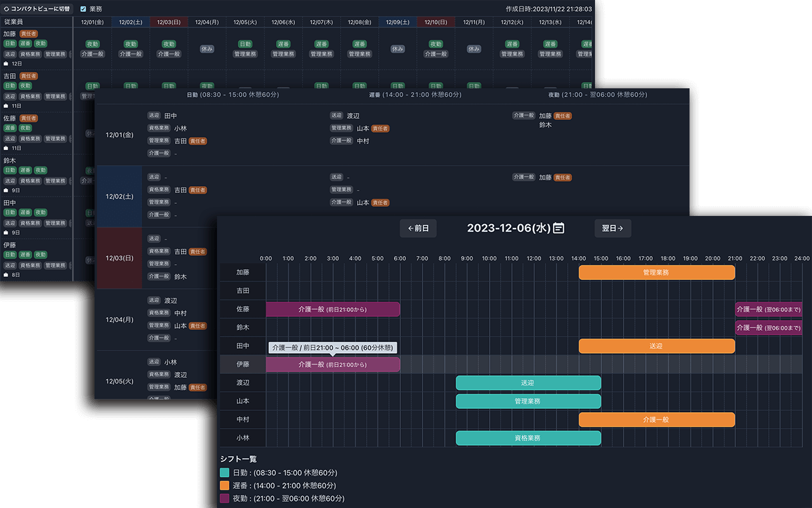The width and height of the screenshot is (812, 508).
Task: Click the 前日 previous day button
Action: pyautogui.click(x=418, y=229)
